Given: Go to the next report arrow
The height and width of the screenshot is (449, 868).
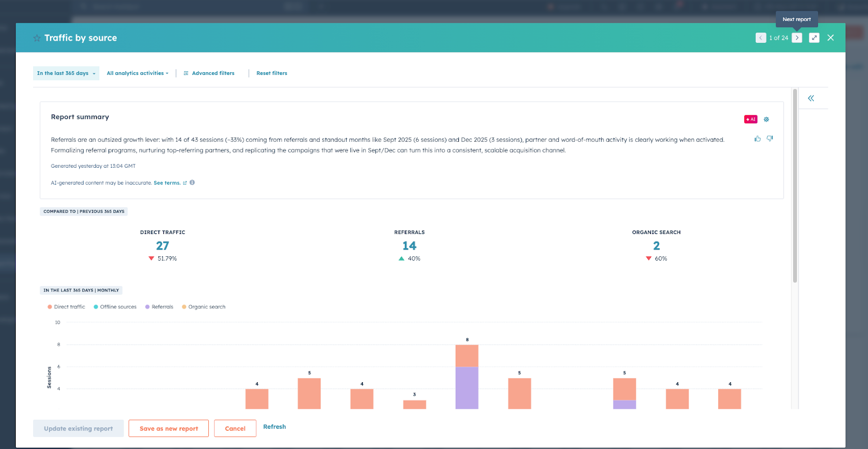Looking at the screenshot, I should (797, 37).
